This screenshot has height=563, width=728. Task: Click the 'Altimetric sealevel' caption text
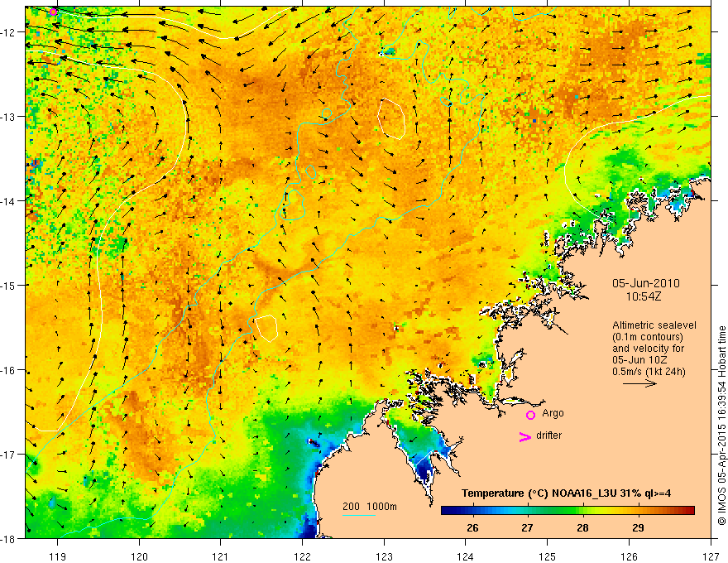(x=654, y=325)
